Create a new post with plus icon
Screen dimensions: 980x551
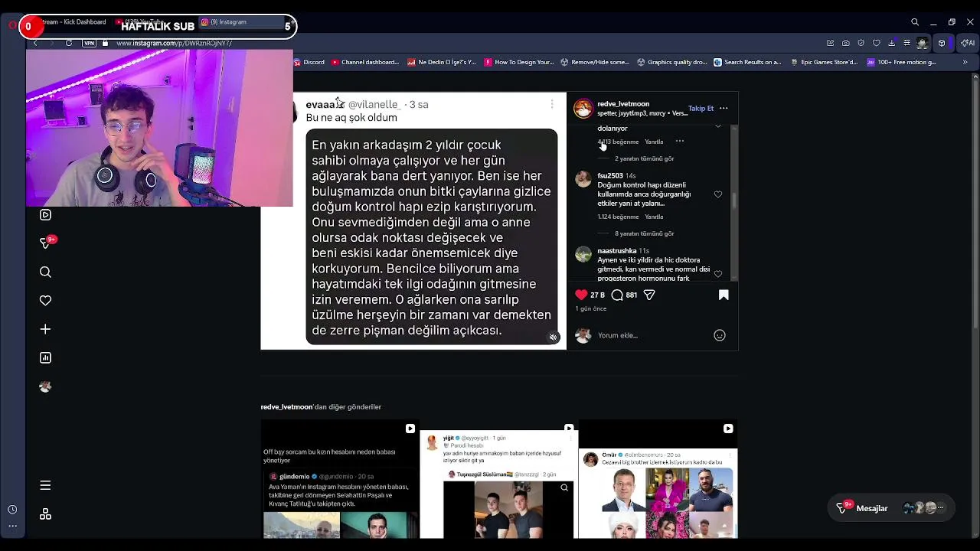tap(45, 329)
